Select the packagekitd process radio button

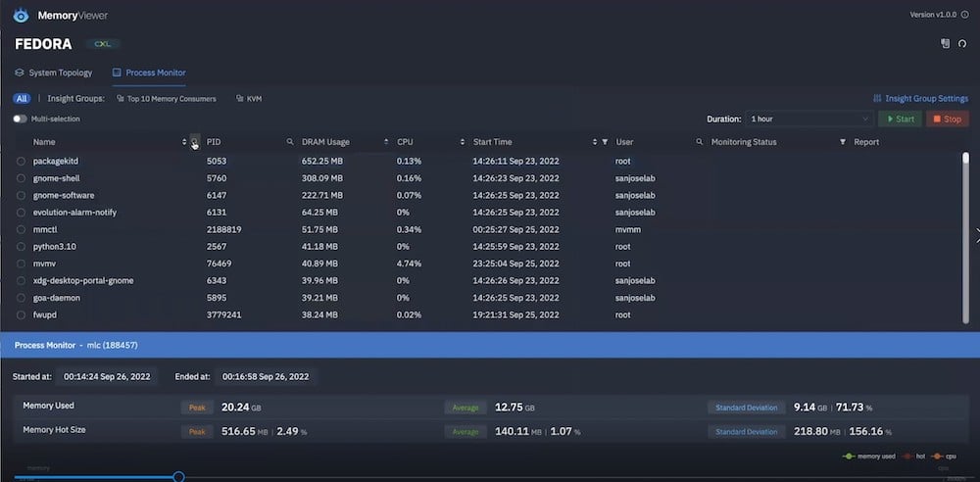click(22, 162)
